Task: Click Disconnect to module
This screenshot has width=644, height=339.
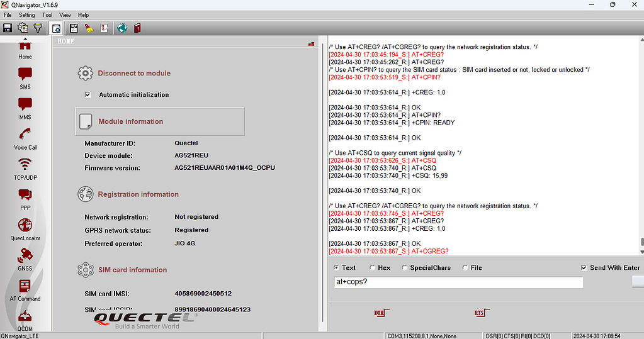Action: coord(134,73)
